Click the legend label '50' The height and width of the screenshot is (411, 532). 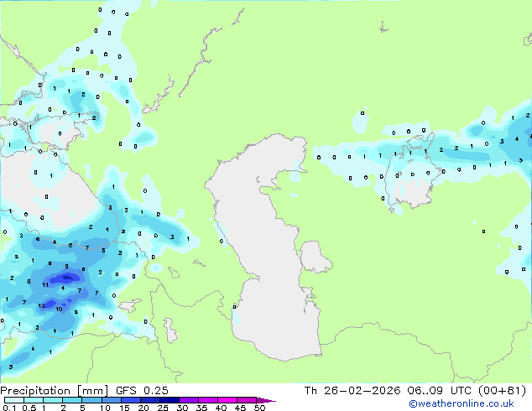pyautogui.click(x=259, y=408)
